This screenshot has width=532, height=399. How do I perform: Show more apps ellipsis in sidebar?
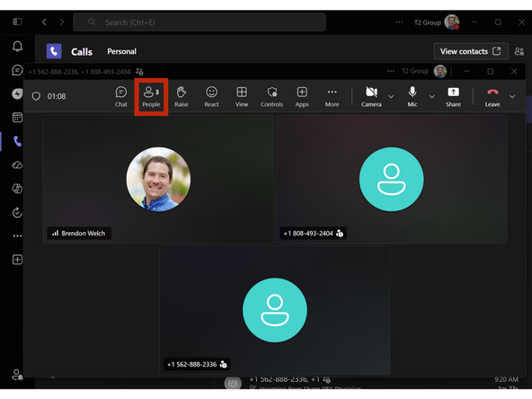coord(17,235)
